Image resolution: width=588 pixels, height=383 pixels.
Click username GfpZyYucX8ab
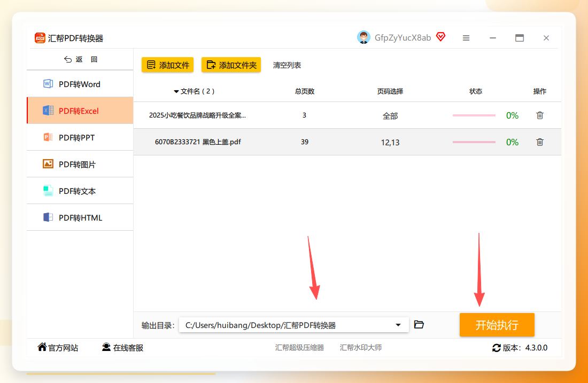click(x=403, y=37)
